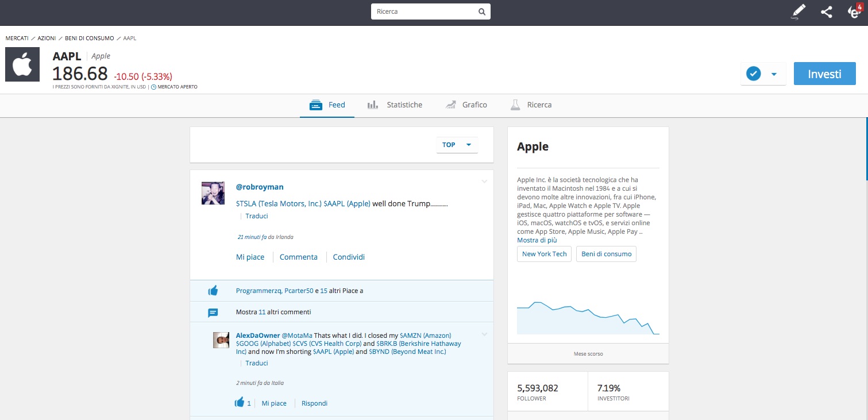Toggle the blue watchlist checkmark

point(753,74)
